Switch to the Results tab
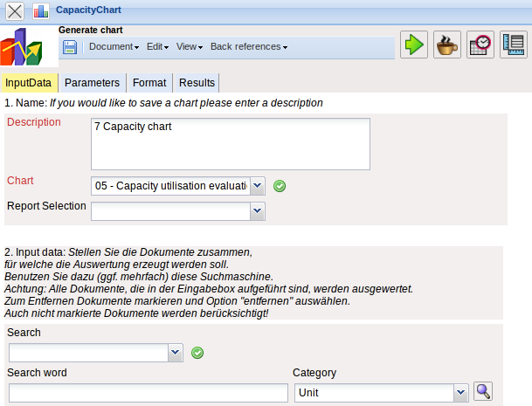Viewport: 532px width, 406px height. click(197, 83)
